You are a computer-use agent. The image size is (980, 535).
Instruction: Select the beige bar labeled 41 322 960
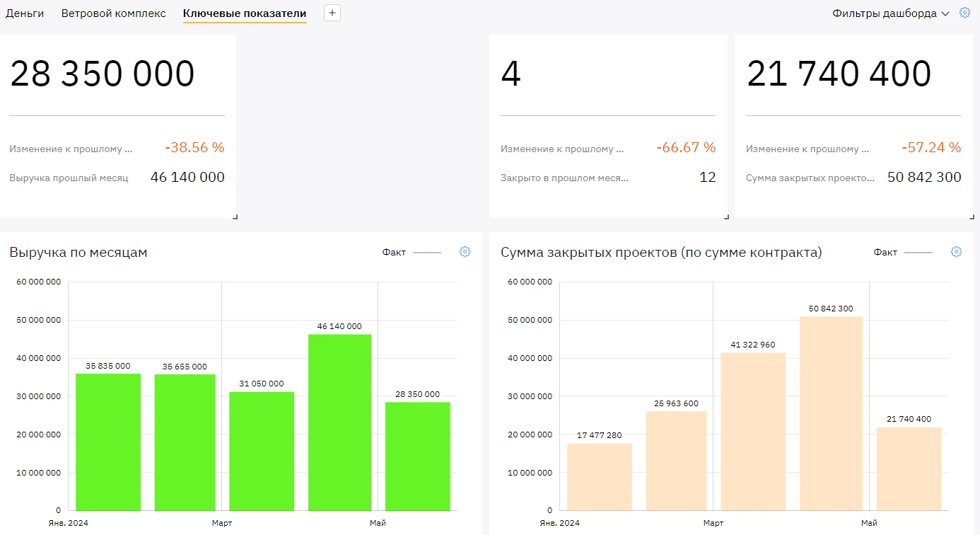click(x=753, y=432)
